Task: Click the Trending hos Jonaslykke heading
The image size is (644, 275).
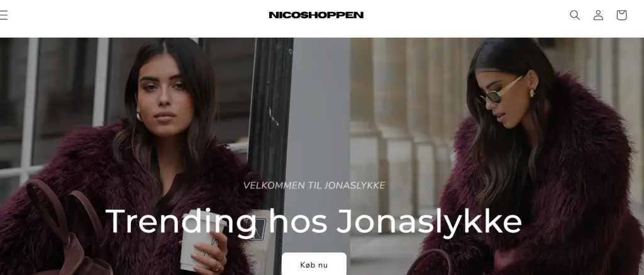Action: tap(314, 222)
